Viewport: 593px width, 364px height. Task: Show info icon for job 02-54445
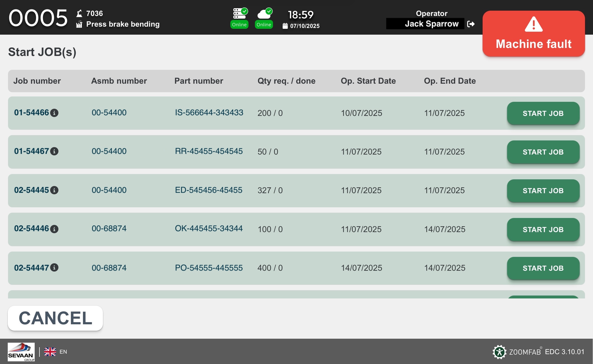tap(54, 190)
